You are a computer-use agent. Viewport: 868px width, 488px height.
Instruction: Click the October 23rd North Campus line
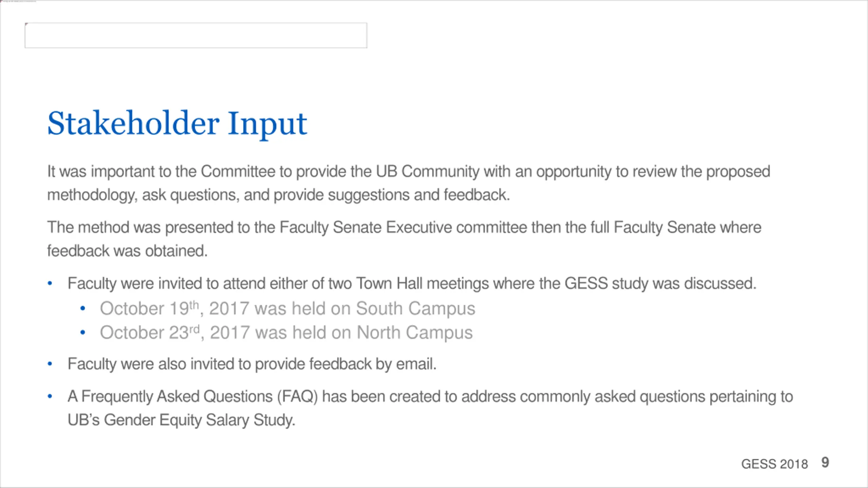286,333
